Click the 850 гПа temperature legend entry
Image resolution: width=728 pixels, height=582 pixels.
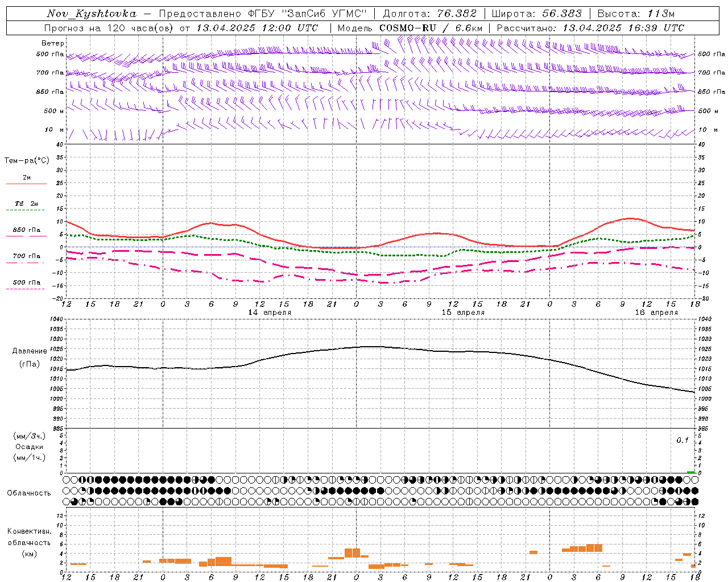click(27, 230)
